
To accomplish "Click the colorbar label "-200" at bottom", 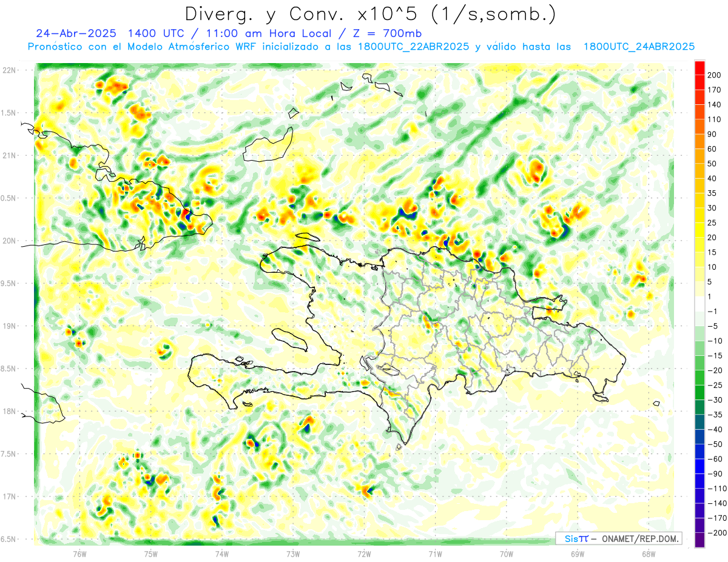I will pyautogui.click(x=716, y=534).
